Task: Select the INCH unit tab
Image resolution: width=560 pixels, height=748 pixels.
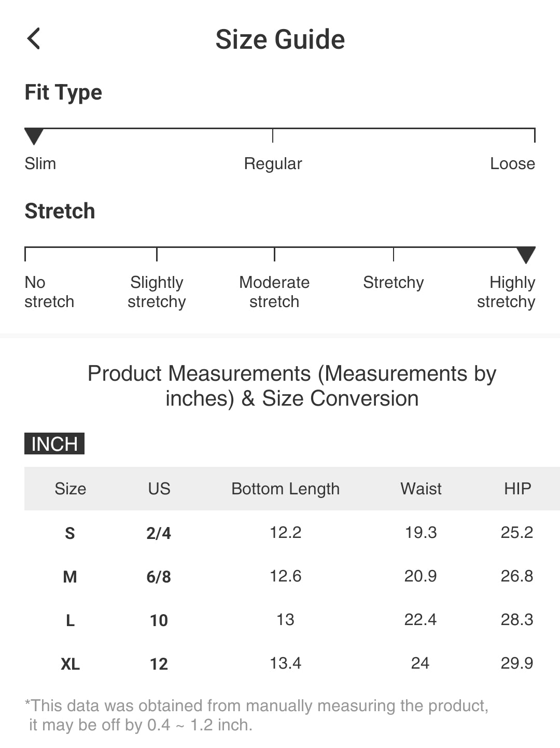Action: click(x=54, y=444)
